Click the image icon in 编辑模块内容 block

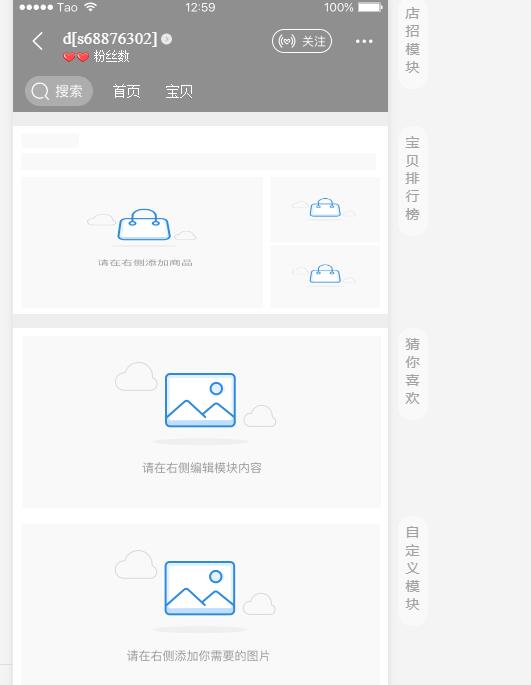(200, 400)
